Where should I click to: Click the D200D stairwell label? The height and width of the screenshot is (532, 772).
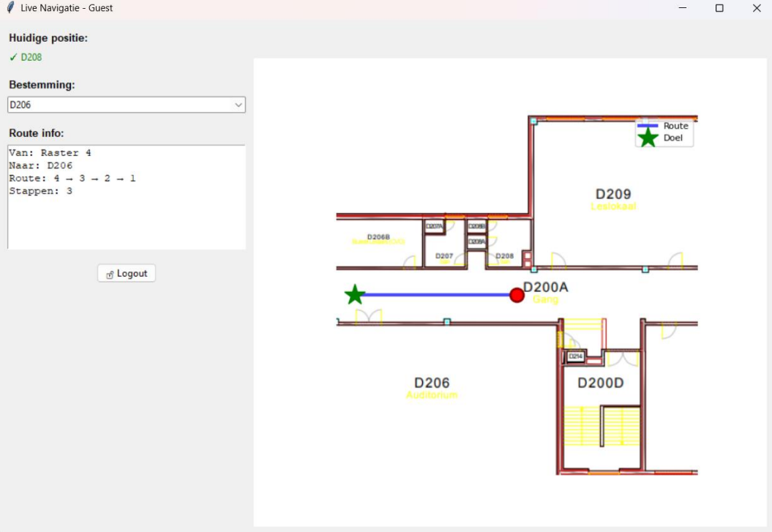601,383
